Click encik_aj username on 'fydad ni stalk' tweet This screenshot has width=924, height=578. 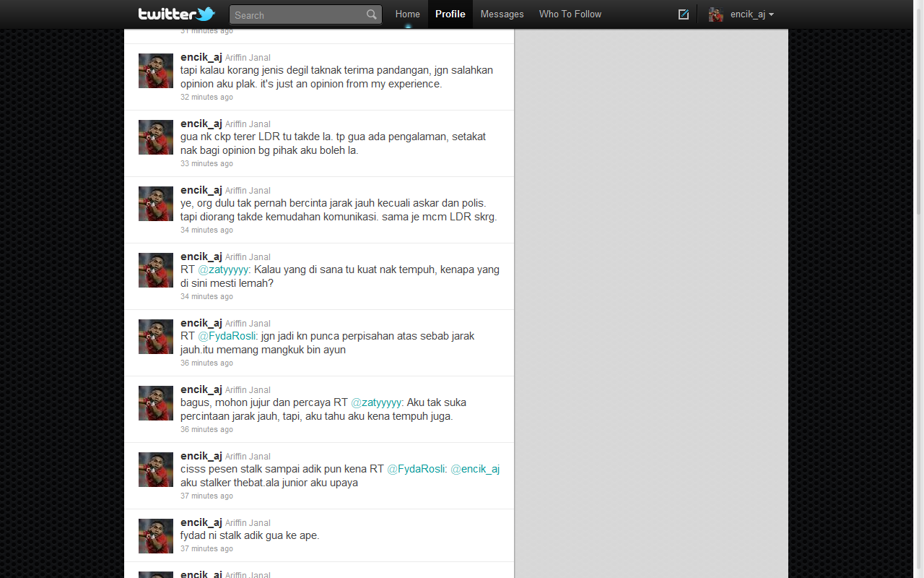[x=201, y=522]
